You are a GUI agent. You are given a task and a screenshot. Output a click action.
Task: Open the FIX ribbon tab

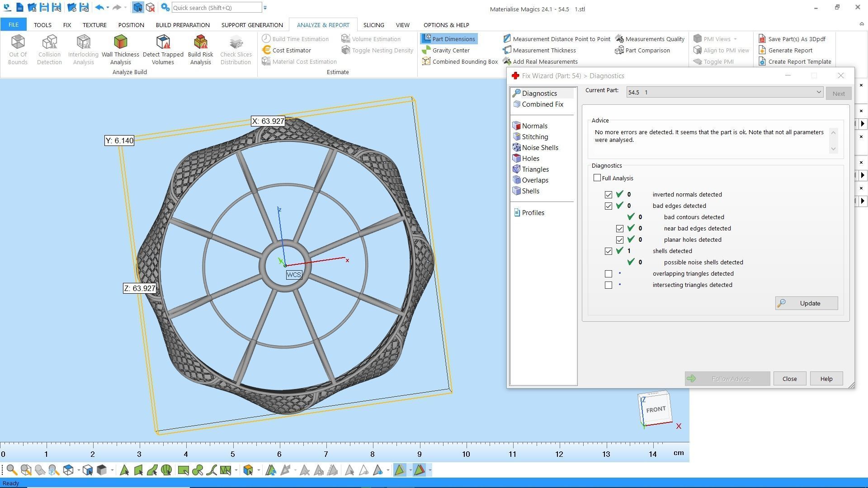click(x=67, y=25)
